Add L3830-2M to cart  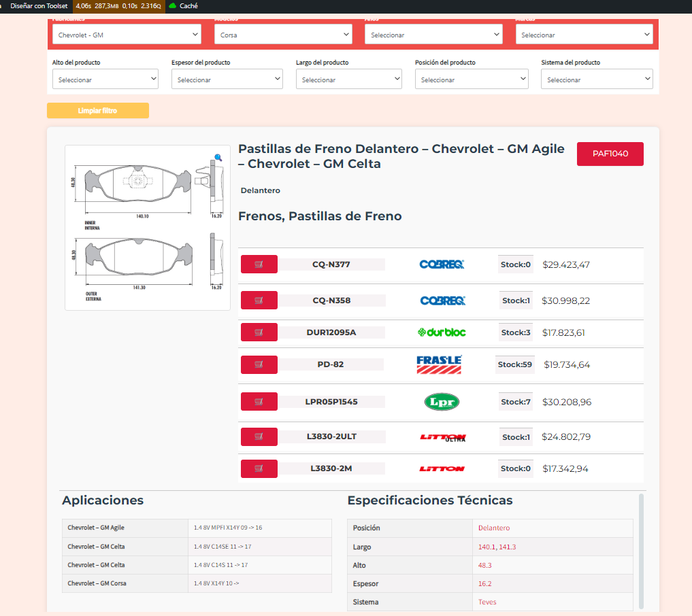click(259, 468)
